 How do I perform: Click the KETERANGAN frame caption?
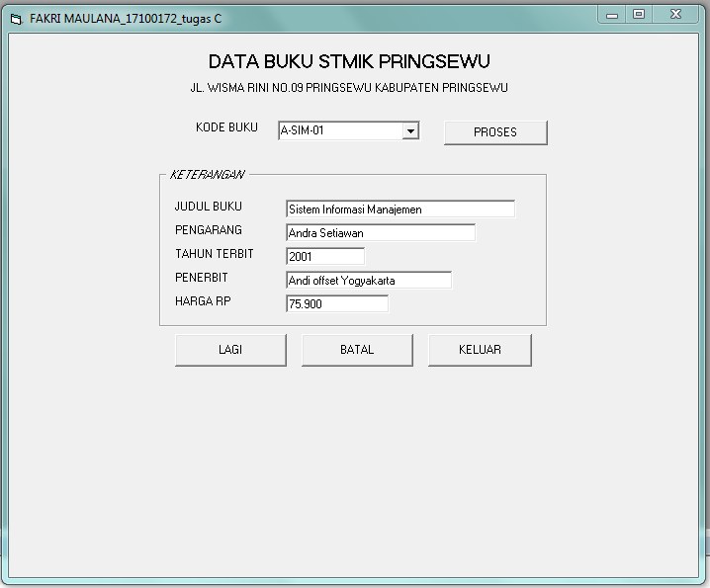click(x=208, y=175)
